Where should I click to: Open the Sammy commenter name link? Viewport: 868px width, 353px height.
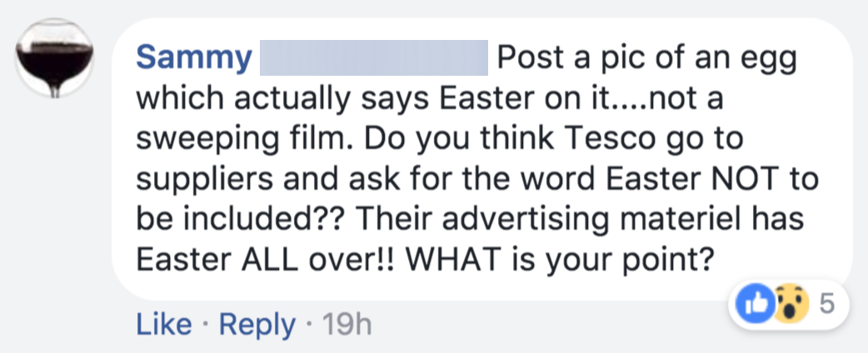coord(193,58)
